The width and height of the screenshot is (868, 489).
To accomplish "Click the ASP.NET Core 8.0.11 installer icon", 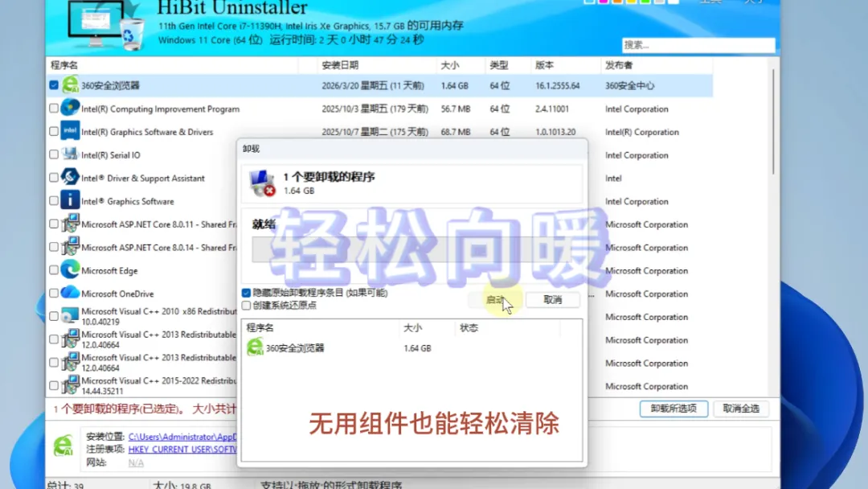I will tap(70, 224).
